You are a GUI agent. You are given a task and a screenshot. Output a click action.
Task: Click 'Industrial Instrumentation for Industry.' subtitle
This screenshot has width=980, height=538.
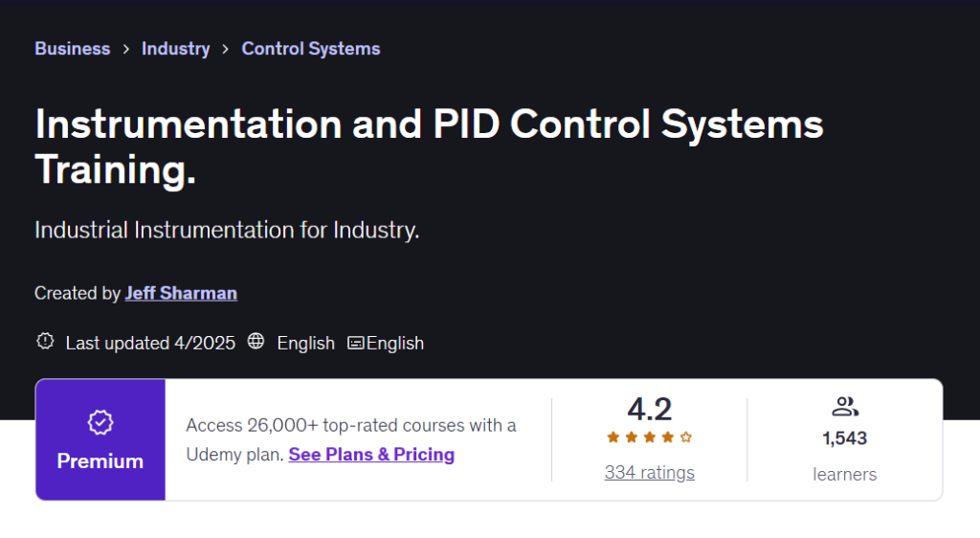227,230
